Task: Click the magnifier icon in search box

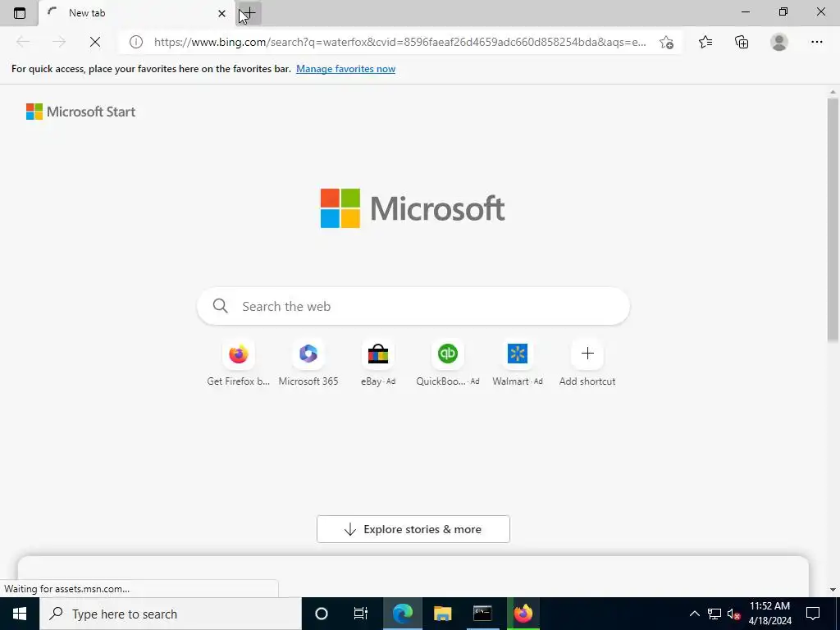Action: pos(220,306)
